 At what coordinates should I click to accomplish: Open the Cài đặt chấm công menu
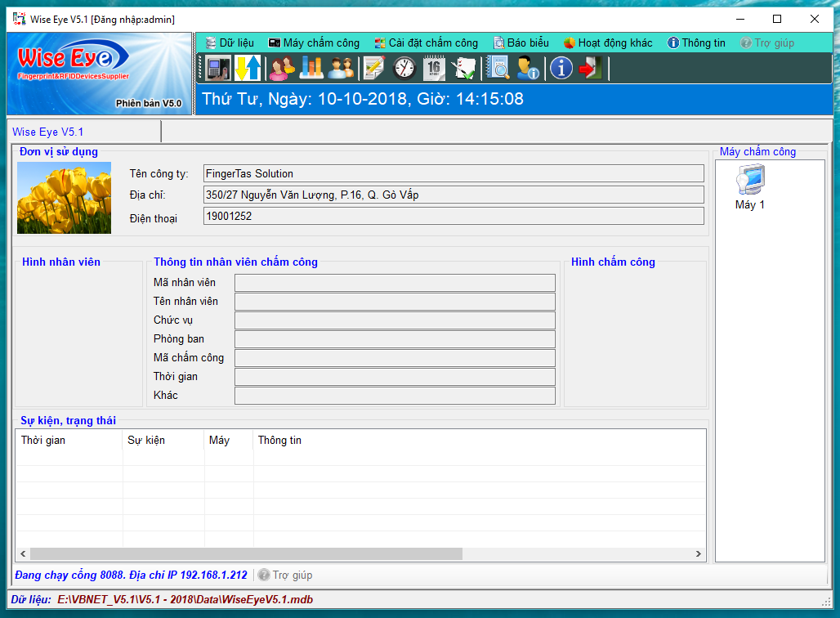[x=426, y=43]
